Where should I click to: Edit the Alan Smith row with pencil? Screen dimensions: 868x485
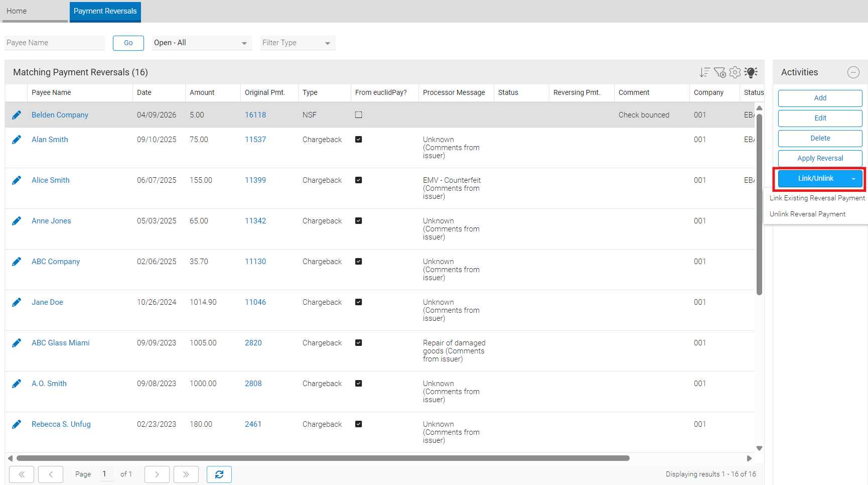pyautogui.click(x=17, y=140)
